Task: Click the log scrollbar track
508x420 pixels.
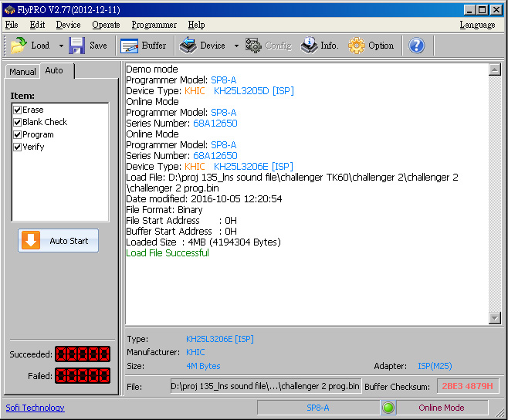Action: 495,194
